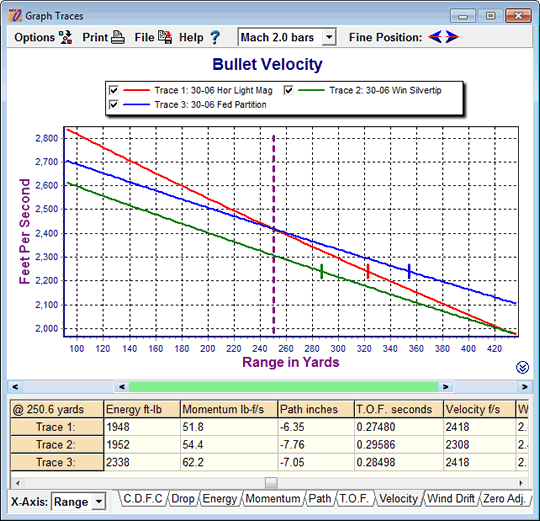Toggle Trace 2 Win Silvertip checkbox
The height and width of the screenshot is (521, 540).
pyautogui.click(x=289, y=90)
